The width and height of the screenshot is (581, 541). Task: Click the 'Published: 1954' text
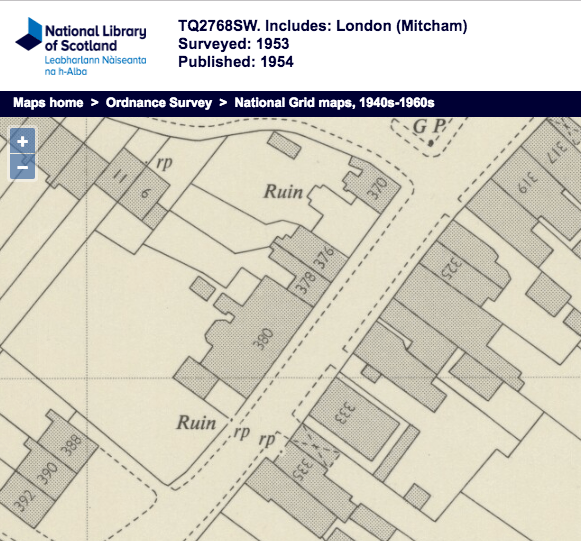tap(236, 62)
